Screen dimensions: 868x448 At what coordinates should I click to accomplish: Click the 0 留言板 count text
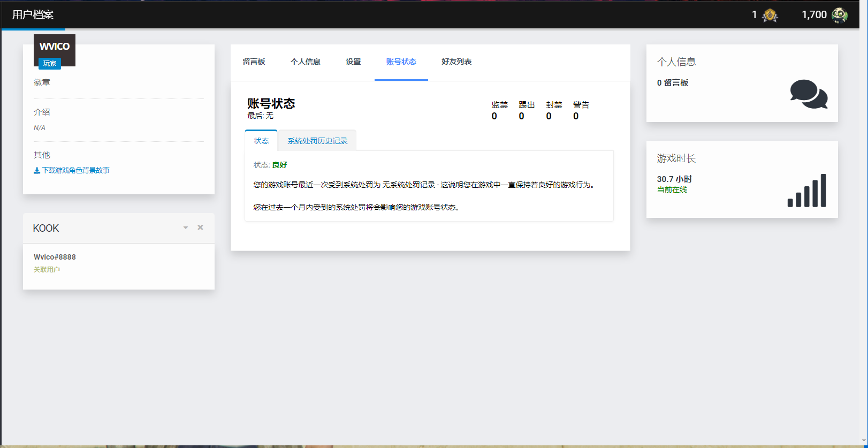point(673,83)
